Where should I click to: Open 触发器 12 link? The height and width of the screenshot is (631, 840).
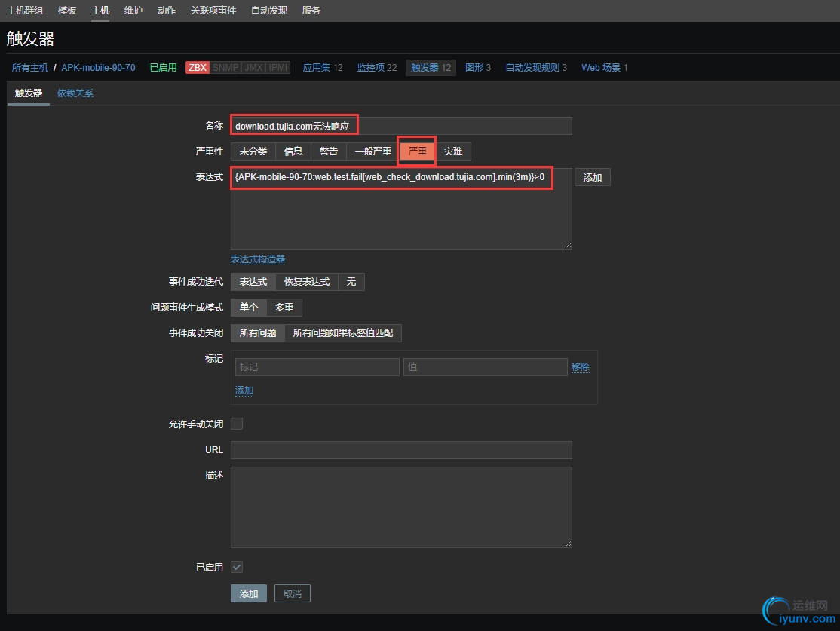click(431, 68)
